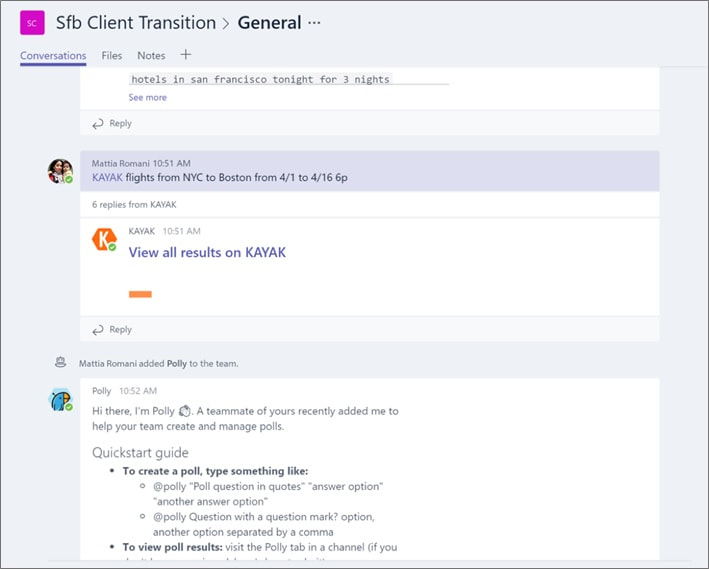The width and height of the screenshot is (709, 569).
Task: Click the 'To create a poll' bullet text
Action: tap(215, 471)
